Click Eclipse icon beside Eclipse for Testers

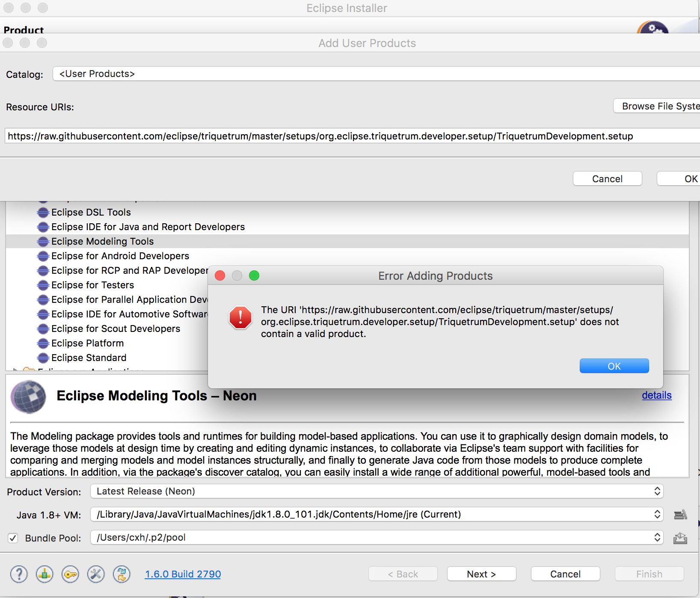click(43, 285)
